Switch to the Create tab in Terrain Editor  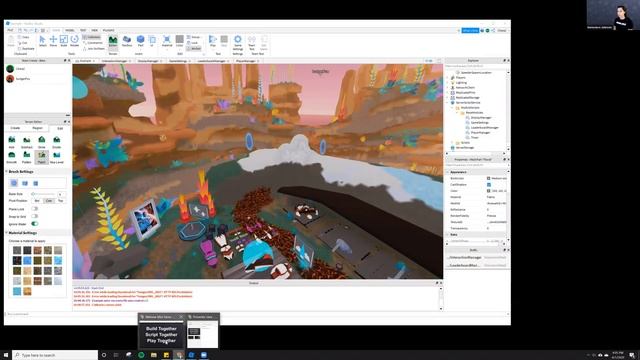click(x=15, y=128)
